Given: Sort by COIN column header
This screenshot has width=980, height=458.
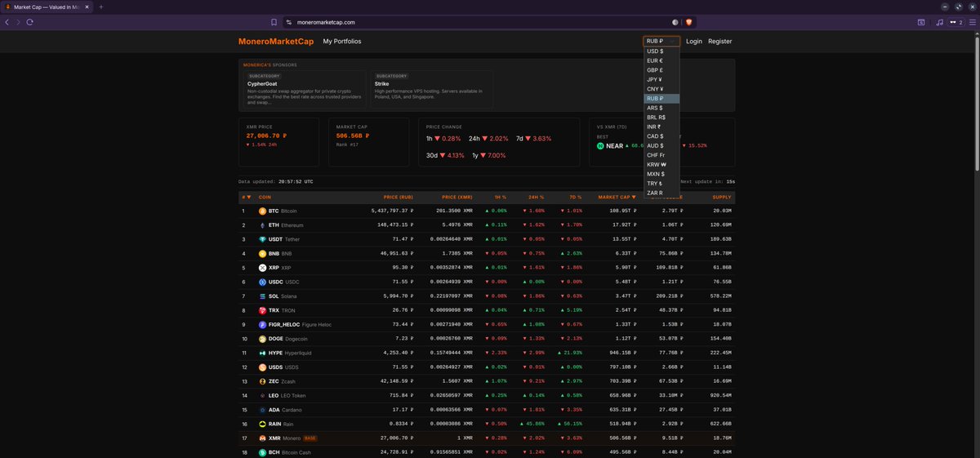Looking at the screenshot, I should coord(265,197).
